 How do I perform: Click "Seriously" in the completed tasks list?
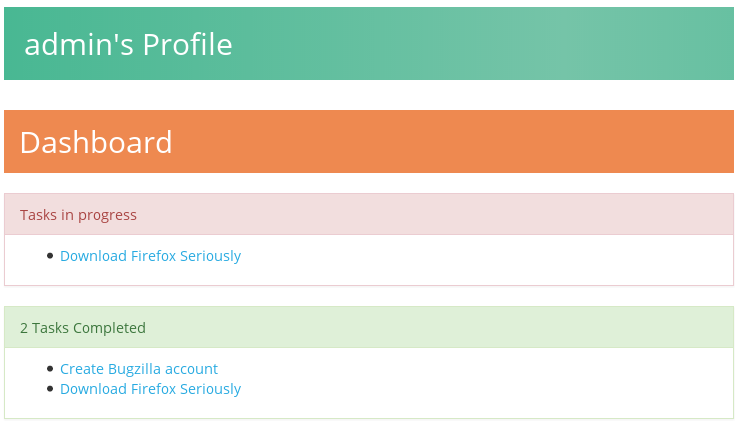click(210, 389)
